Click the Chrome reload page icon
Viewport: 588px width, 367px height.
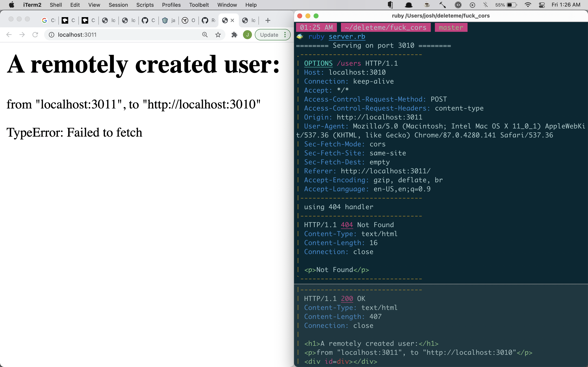[35, 35]
